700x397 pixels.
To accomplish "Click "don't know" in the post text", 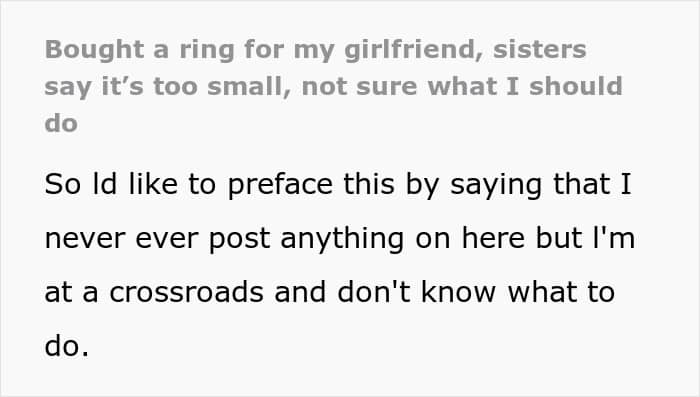I will point(416,292).
